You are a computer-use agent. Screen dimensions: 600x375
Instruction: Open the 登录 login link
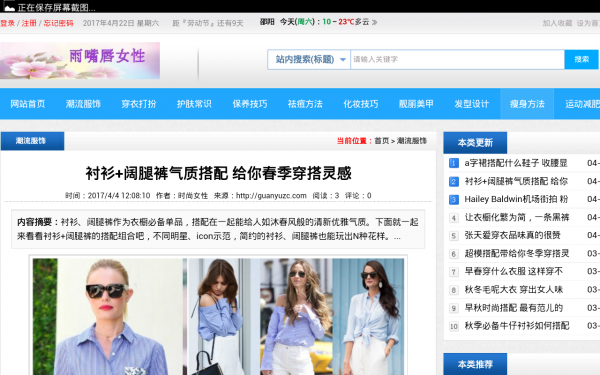7,23
